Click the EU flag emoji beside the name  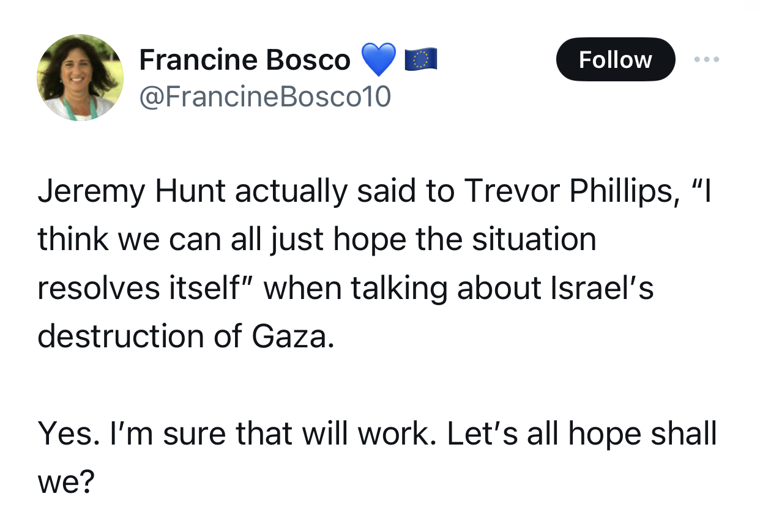tap(420, 60)
